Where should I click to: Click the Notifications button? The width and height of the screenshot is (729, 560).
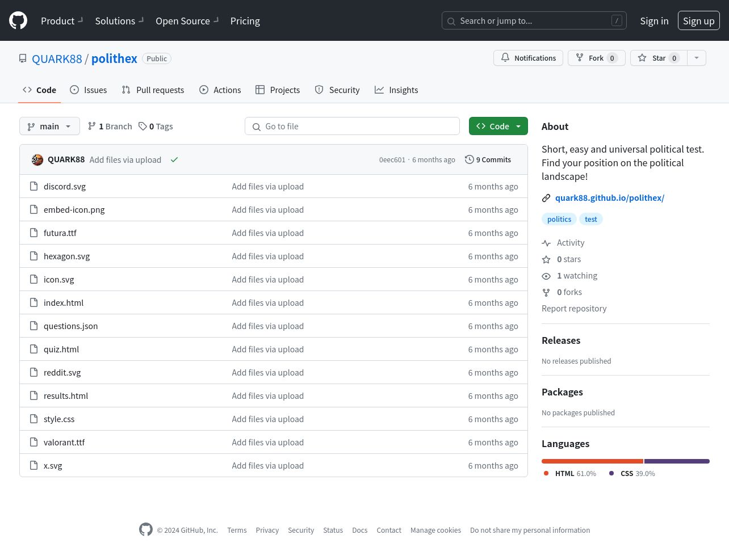coord(528,58)
